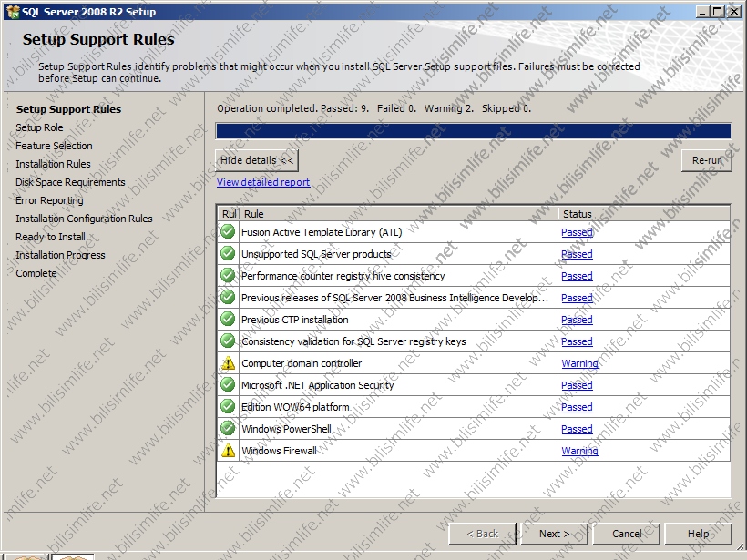Viewport: 747px width, 560px height.
Task: Open Passed status for Performance counter registry hive
Action: [577, 276]
